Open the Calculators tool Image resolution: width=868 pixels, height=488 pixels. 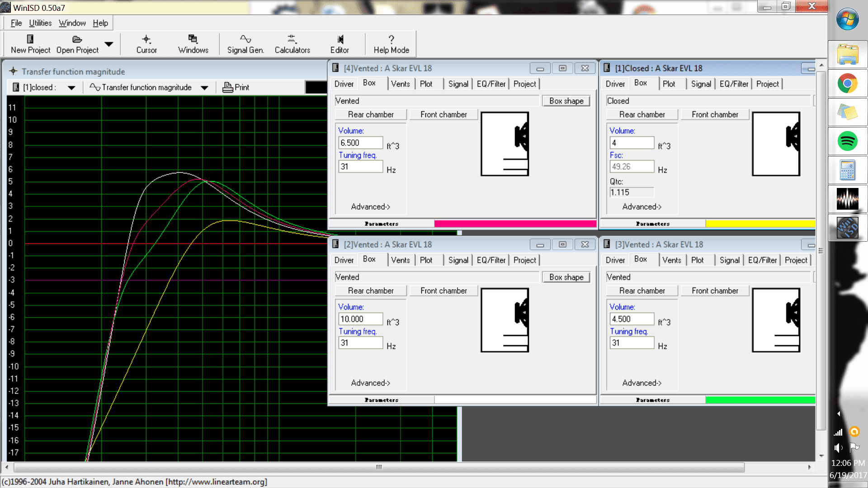pos(292,44)
